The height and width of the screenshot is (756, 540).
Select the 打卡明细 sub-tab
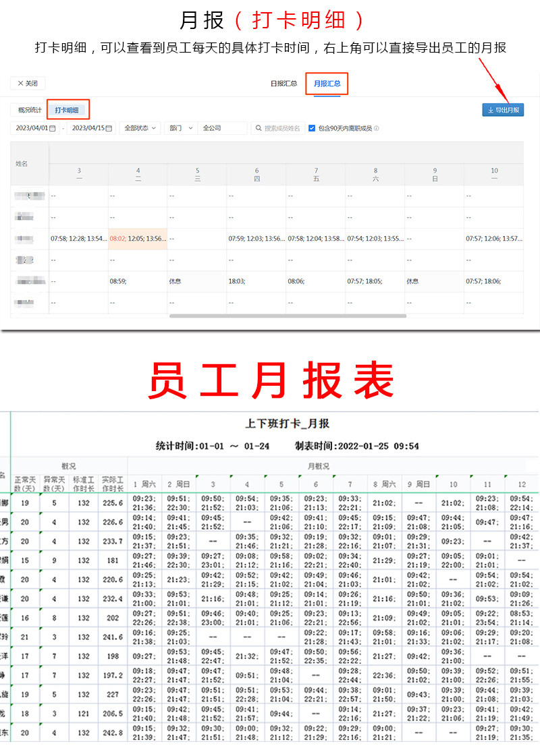(x=67, y=110)
